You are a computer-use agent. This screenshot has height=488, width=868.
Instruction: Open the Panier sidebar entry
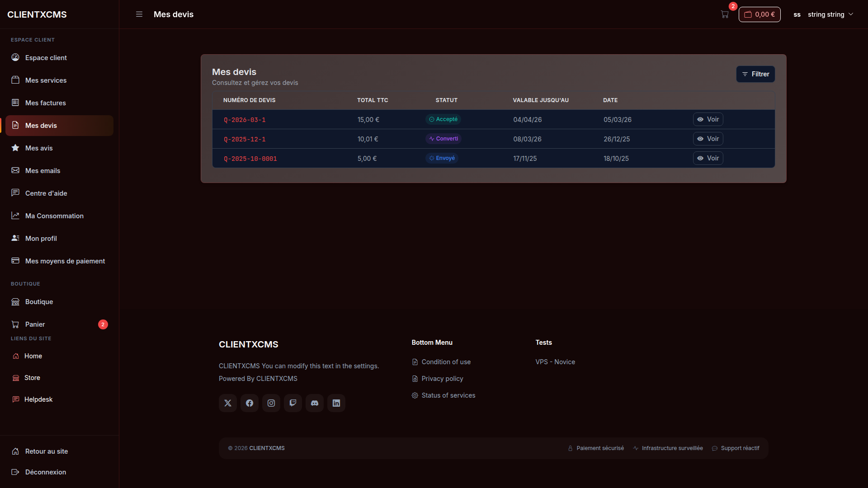pyautogui.click(x=59, y=324)
